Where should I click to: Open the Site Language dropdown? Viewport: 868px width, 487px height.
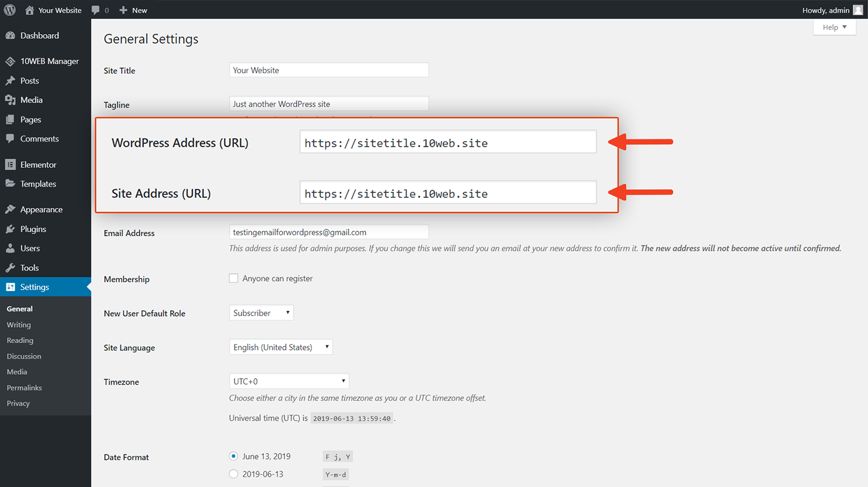click(x=281, y=347)
